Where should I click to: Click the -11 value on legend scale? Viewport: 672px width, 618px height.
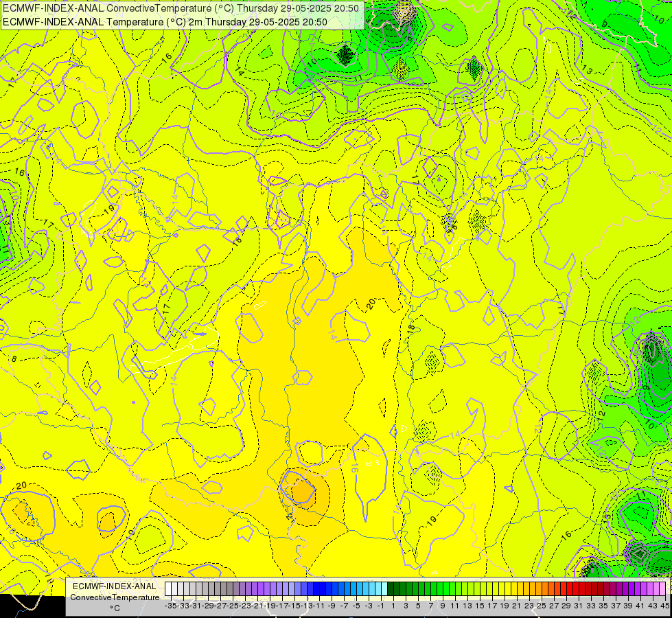[318, 606]
